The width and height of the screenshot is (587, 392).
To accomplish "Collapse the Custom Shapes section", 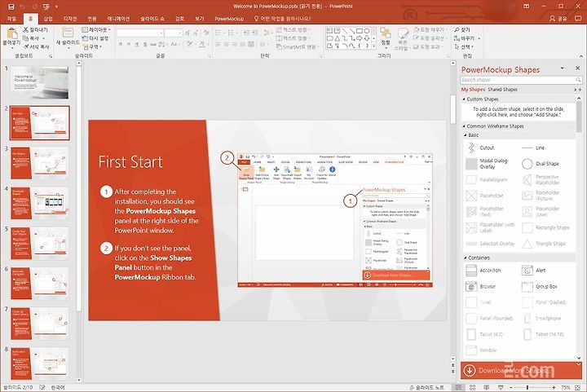I will pyautogui.click(x=463, y=99).
